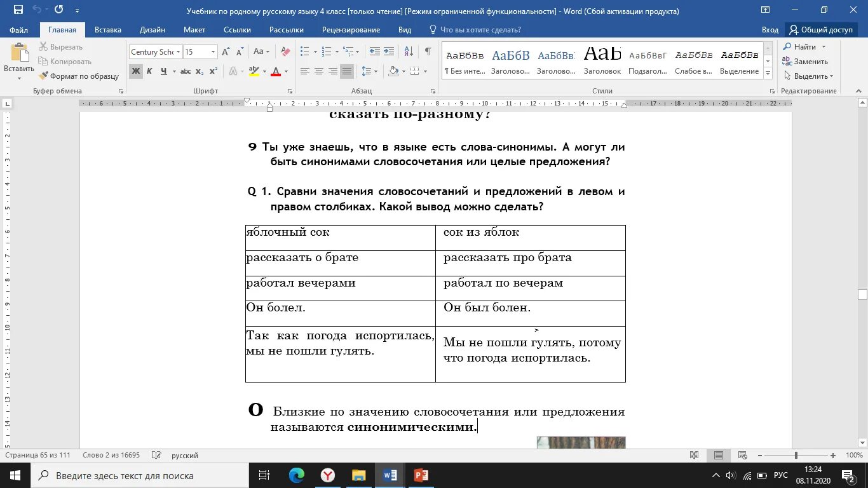Align text right
Image resolution: width=868 pixels, height=488 pixels.
click(x=333, y=71)
